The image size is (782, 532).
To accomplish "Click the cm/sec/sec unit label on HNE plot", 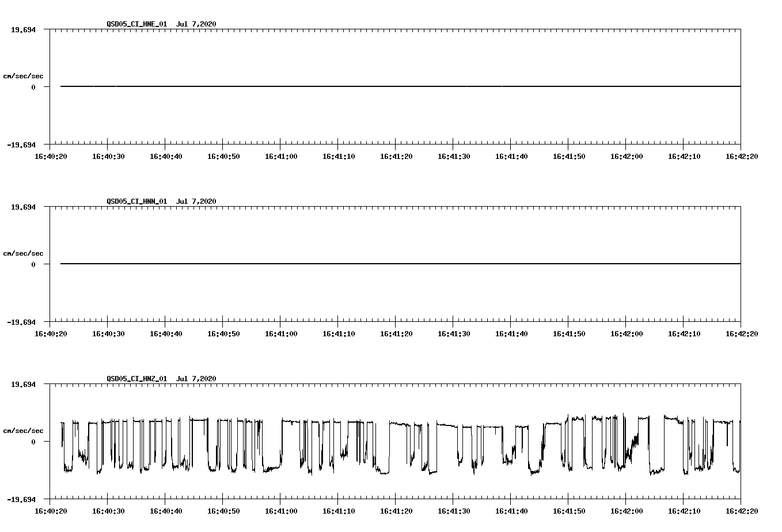I will click(x=24, y=76).
